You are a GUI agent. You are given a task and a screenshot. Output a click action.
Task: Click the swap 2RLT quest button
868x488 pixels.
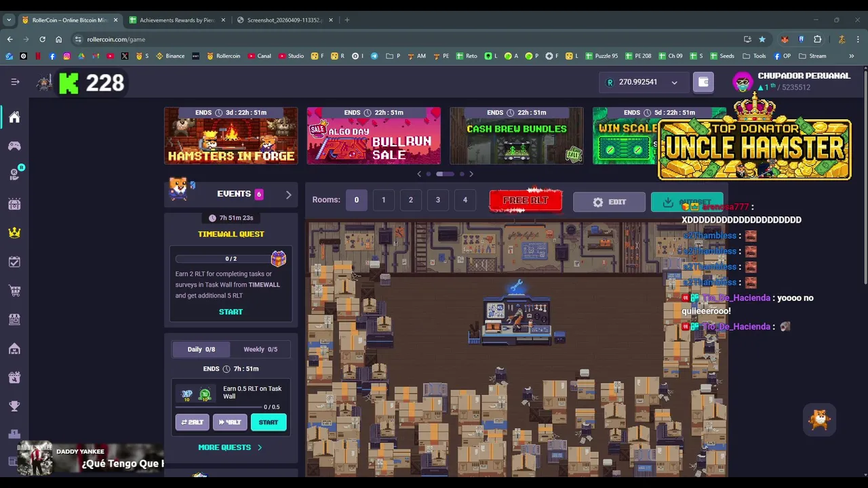[192, 422]
